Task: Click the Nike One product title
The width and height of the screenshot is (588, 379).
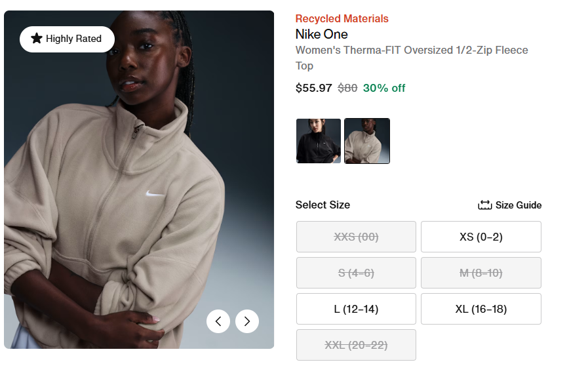Action: (x=322, y=34)
